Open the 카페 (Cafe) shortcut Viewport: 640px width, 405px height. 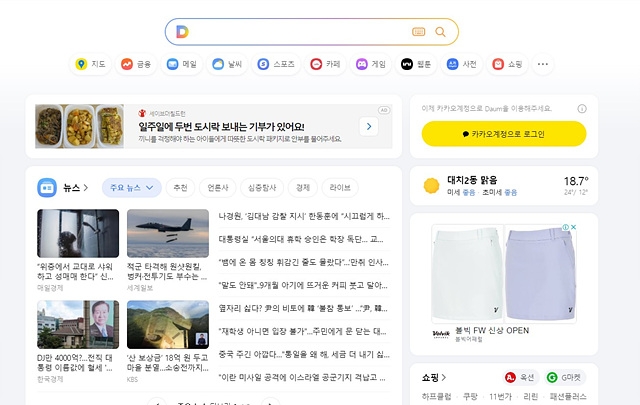click(325, 64)
